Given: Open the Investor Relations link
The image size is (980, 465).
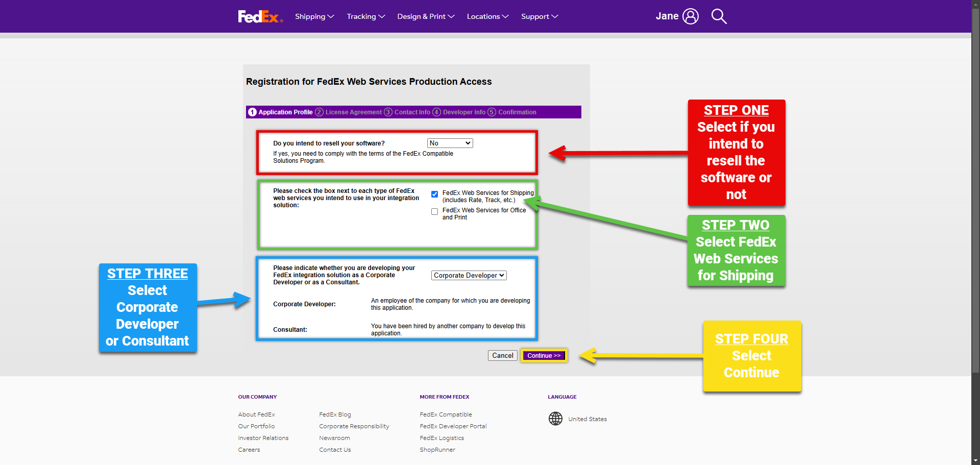Looking at the screenshot, I should coord(263,438).
